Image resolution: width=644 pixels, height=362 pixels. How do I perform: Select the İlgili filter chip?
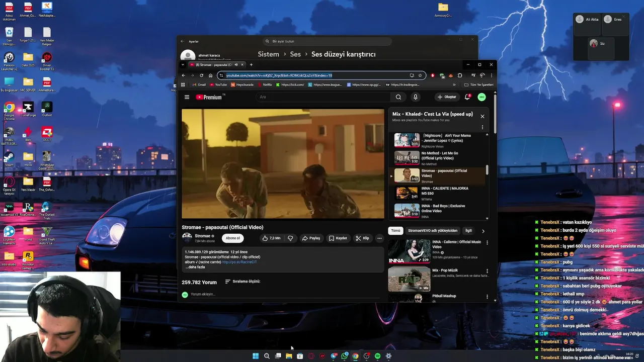click(x=468, y=231)
